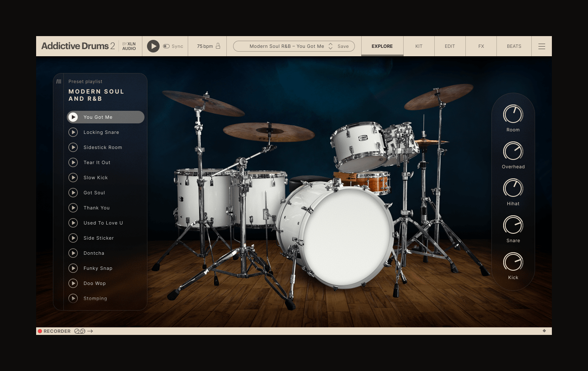
Task: Click the RECORDER label
Action: (57, 331)
